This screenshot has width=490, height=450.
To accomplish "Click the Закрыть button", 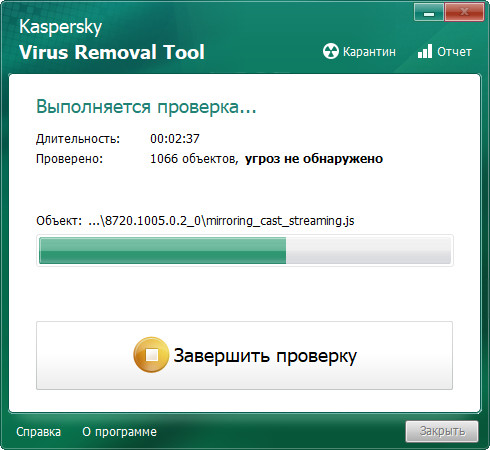I will tap(442, 431).
